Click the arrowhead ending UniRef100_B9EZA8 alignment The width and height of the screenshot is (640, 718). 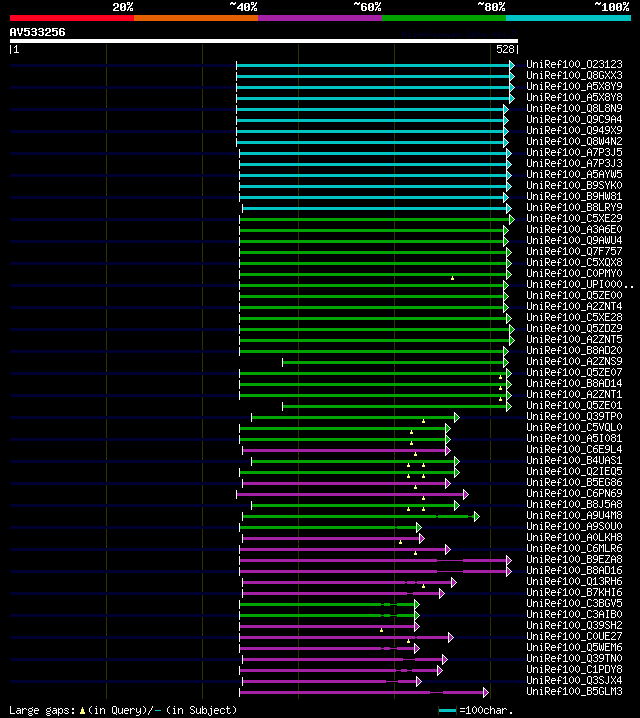[x=509, y=560]
